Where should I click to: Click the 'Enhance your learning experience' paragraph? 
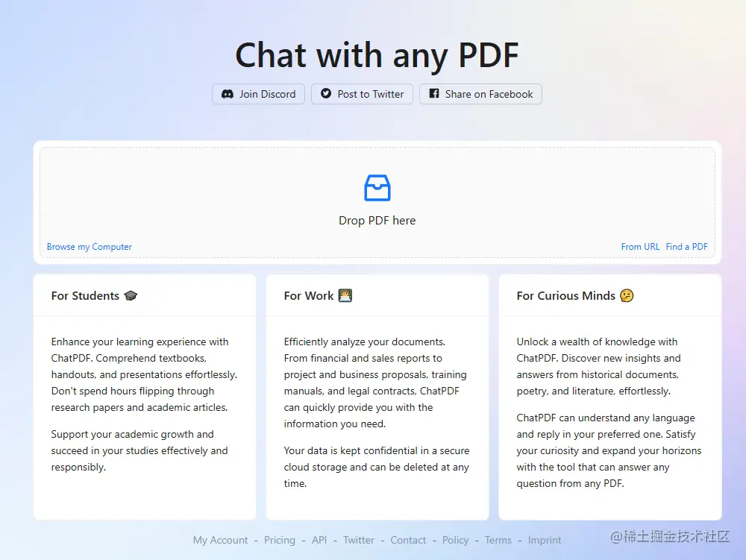pyautogui.click(x=144, y=374)
